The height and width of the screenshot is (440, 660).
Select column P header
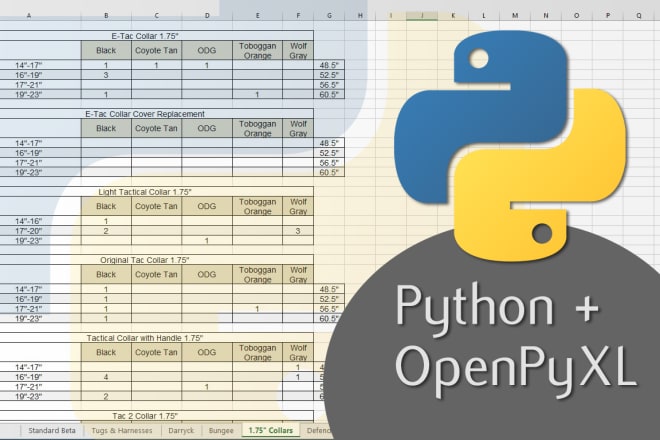pos(608,16)
